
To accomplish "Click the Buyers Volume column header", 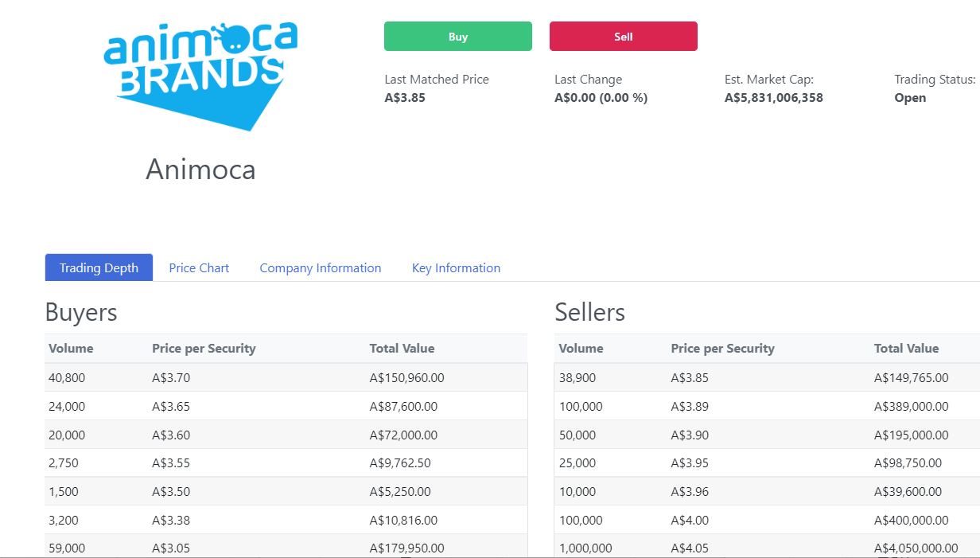I will pos(71,349).
